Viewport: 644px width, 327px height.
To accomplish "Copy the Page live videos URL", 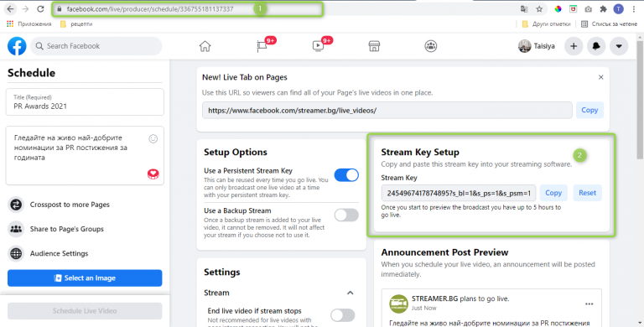I will coord(589,110).
